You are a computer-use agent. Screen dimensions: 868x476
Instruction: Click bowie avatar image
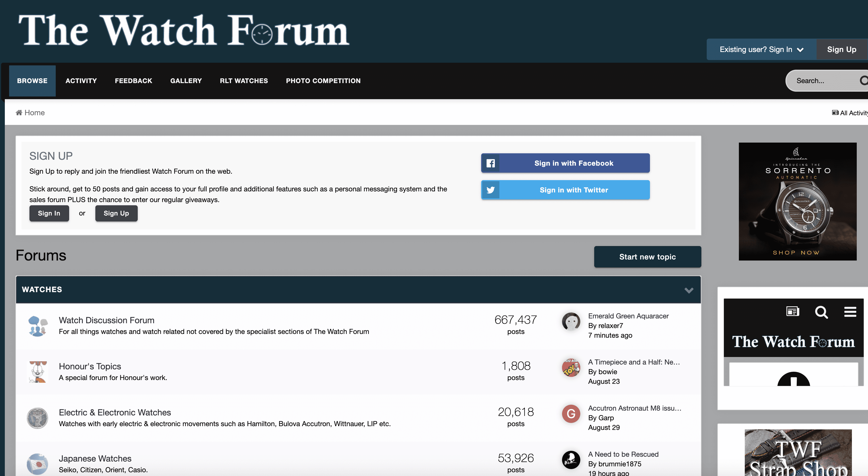pos(571,368)
